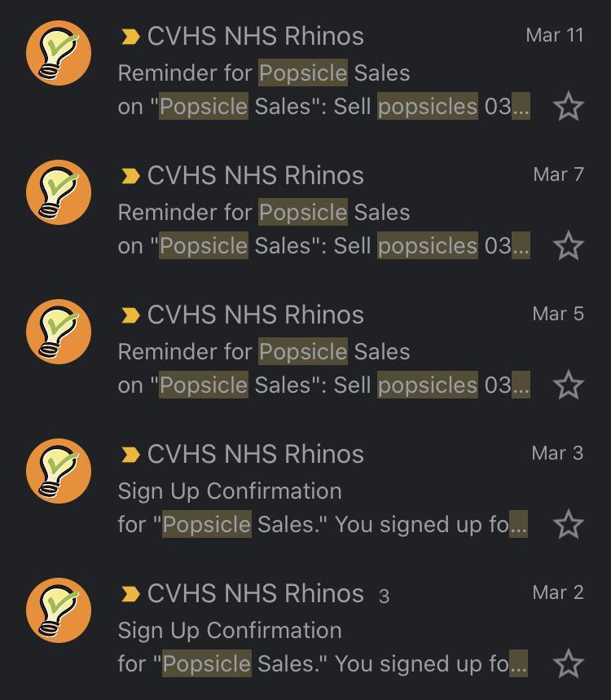Select Mar 3 email using lightbulb avatar

pos(59,471)
